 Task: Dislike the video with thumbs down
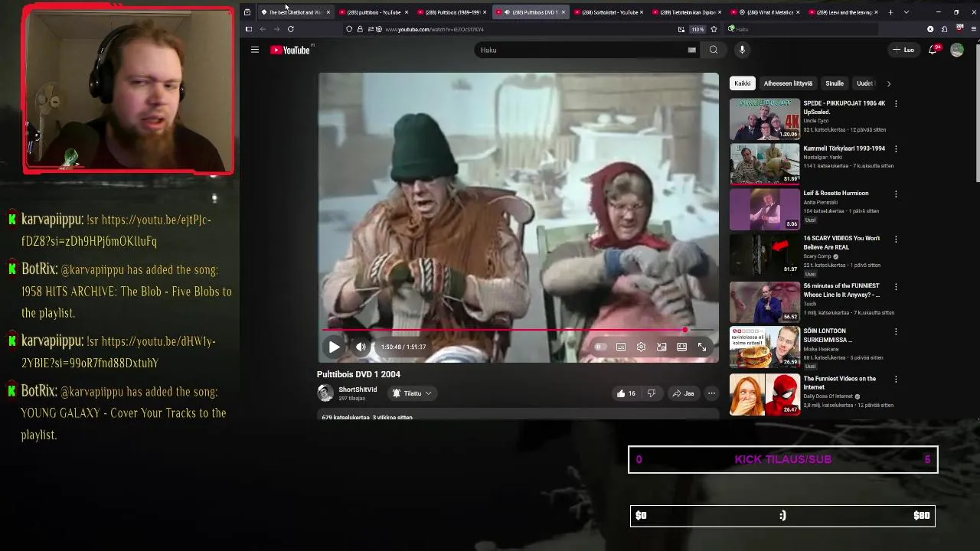652,393
